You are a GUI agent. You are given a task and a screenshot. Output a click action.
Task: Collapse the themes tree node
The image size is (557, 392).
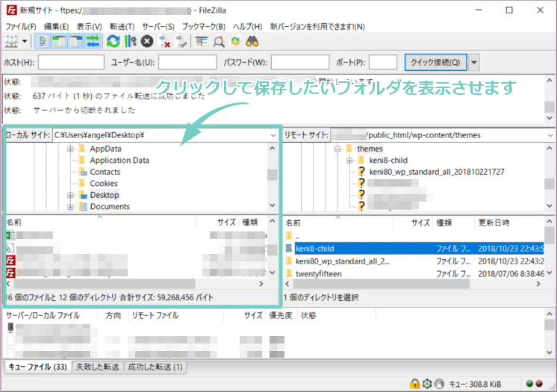click(337, 149)
